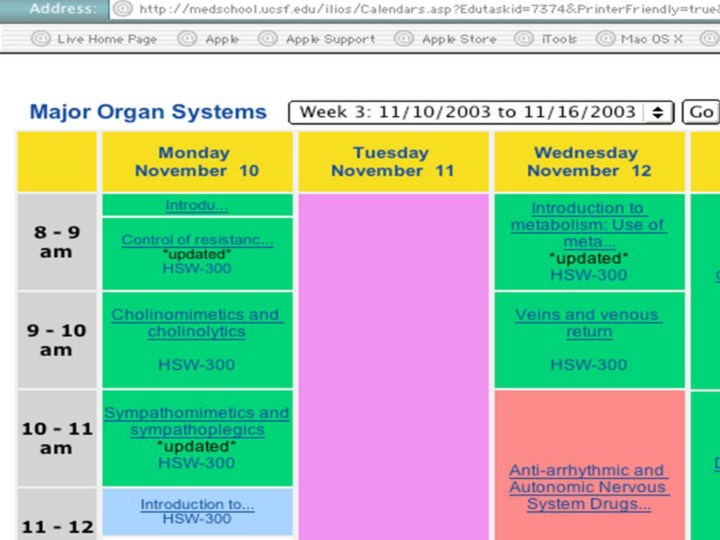Open Veins and venous return link

tap(588, 323)
